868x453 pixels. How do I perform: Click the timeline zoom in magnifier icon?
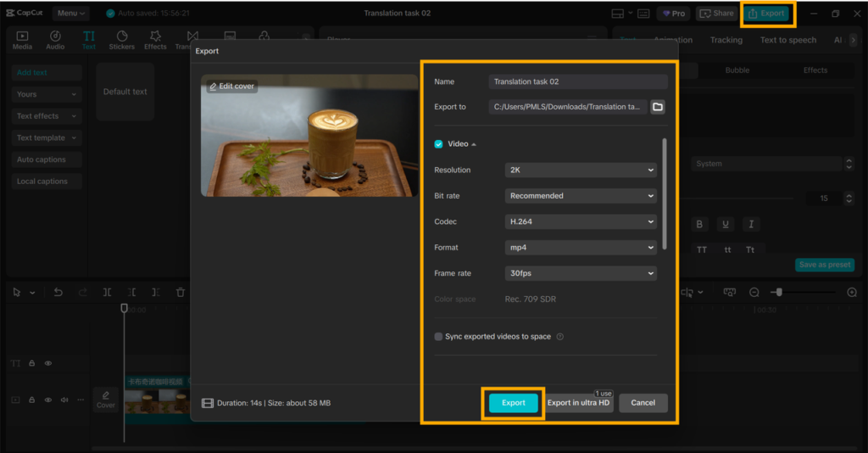point(852,293)
